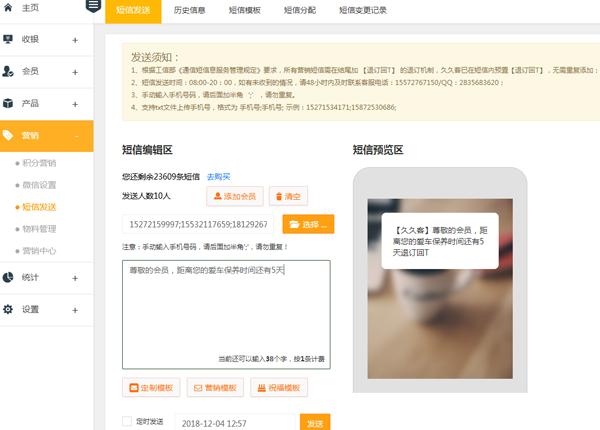Enable the 定时发送 scheduled send checkbox
The image size is (600, 430).
126,421
